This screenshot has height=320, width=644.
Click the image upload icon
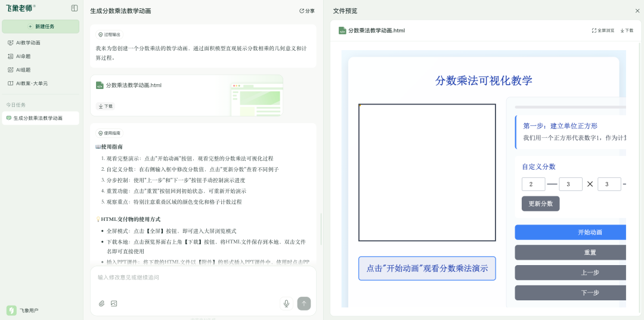(x=114, y=303)
